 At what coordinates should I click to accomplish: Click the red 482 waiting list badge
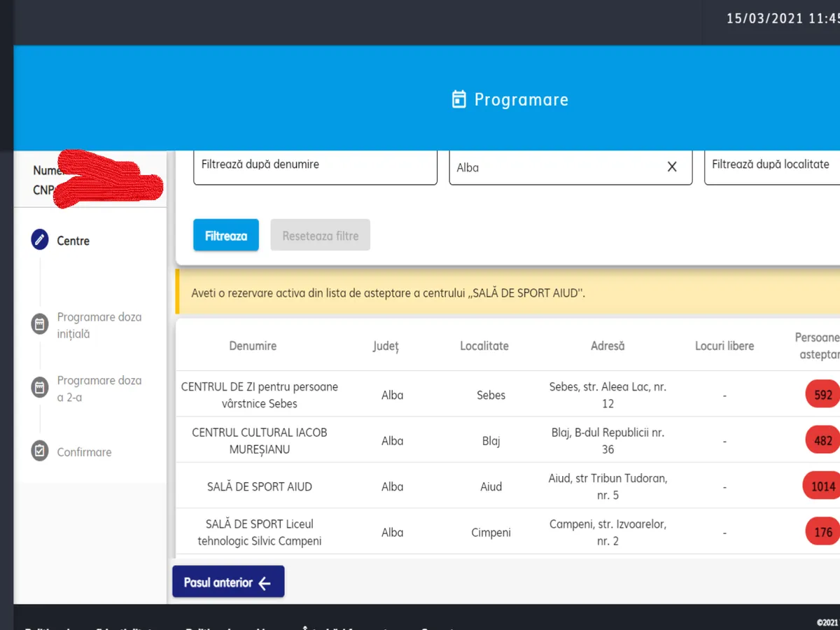tap(822, 440)
